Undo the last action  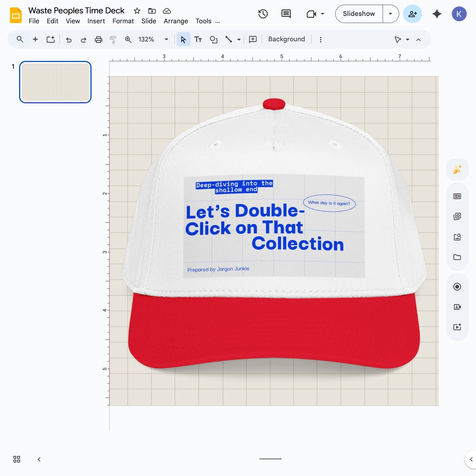tap(69, 40)
